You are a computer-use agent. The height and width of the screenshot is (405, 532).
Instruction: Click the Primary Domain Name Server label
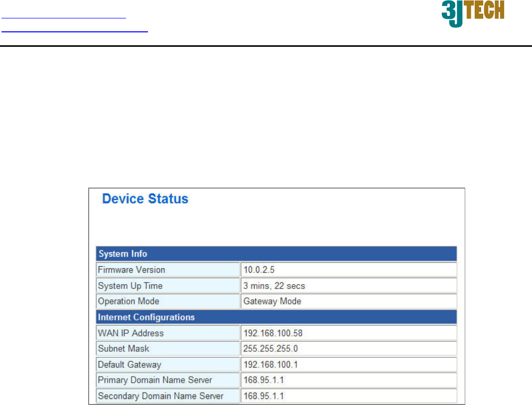pos(155,380)
